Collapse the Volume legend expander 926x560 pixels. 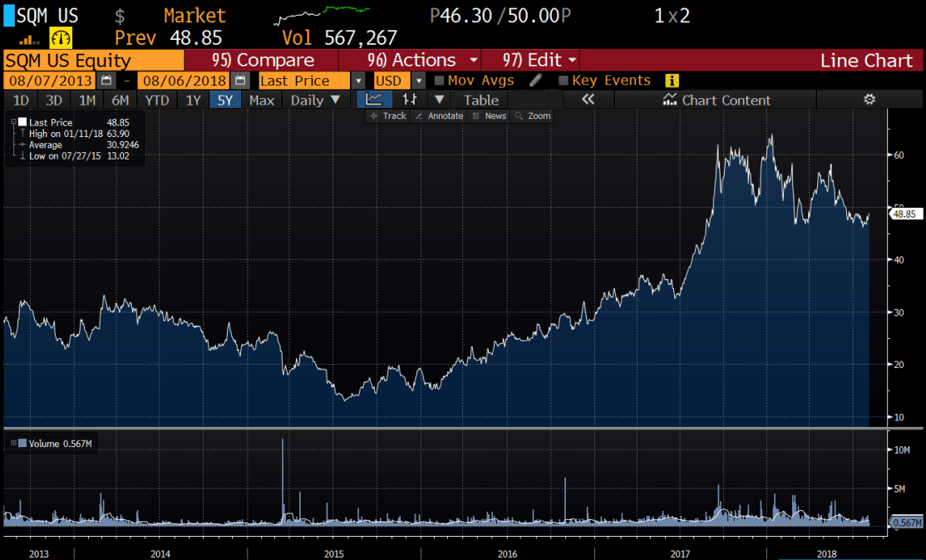[x=13, y=443]
